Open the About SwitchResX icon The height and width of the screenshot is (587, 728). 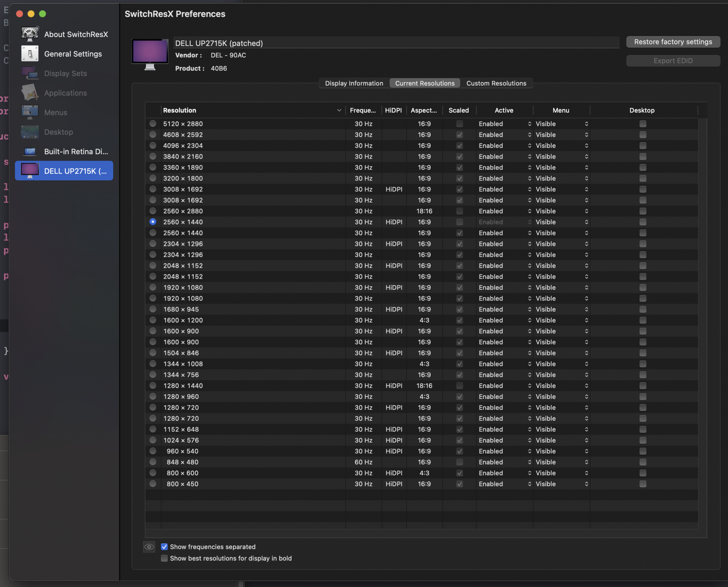click(x=29, y=34)
